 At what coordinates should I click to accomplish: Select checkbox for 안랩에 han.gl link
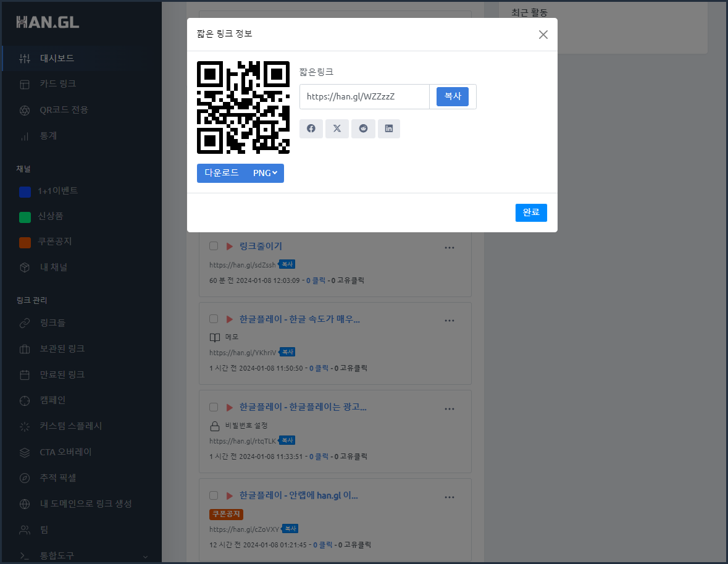[x=214, y=495]
